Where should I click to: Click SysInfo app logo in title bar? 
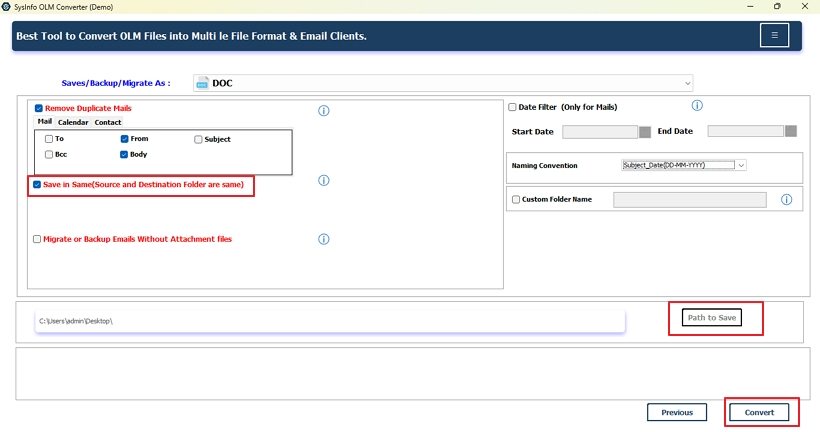pos(6,7)
